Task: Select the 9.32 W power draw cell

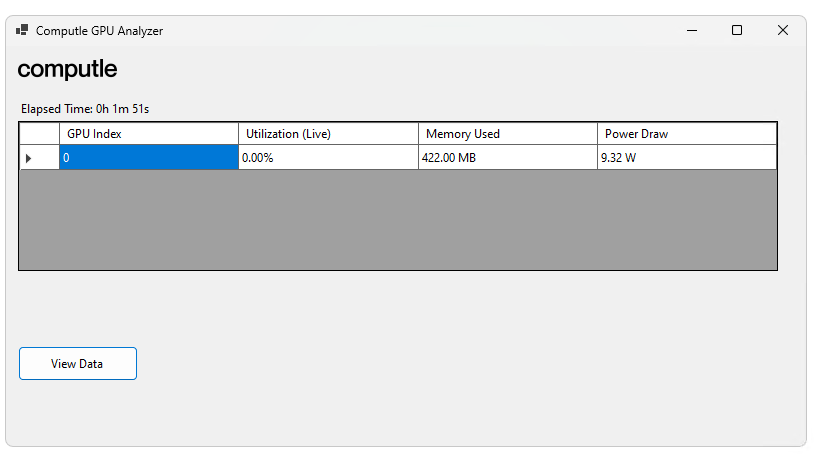Action: click(687, 158)
